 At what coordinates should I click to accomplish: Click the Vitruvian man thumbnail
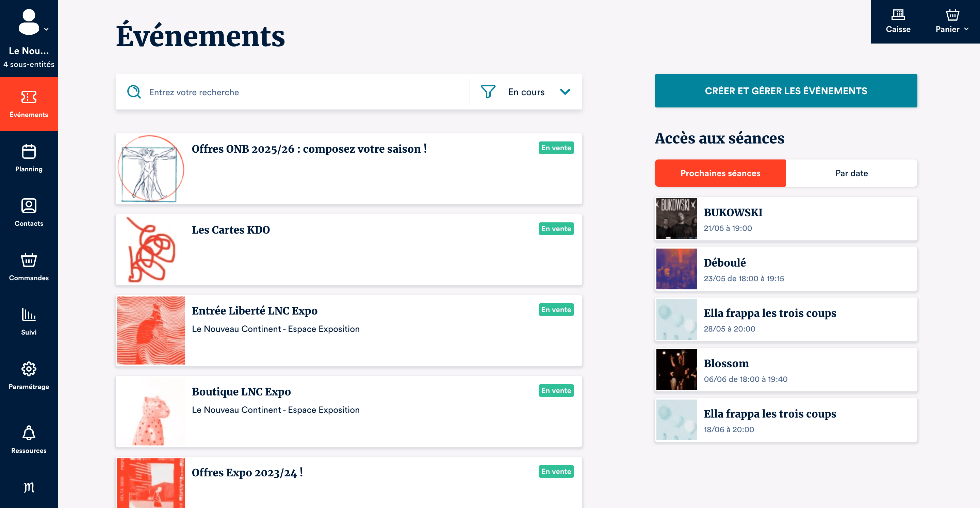pyautogui.click(x=151, y=169)
